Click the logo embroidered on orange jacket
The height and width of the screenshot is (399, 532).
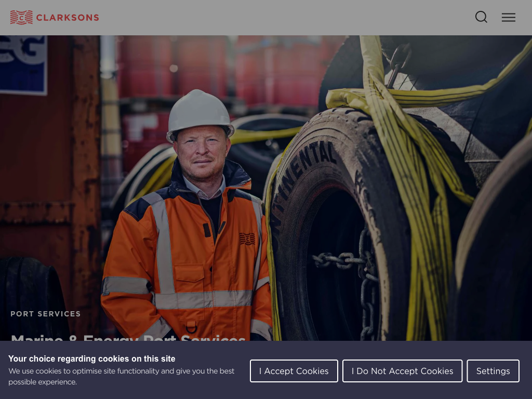click(x=247, y=239)
